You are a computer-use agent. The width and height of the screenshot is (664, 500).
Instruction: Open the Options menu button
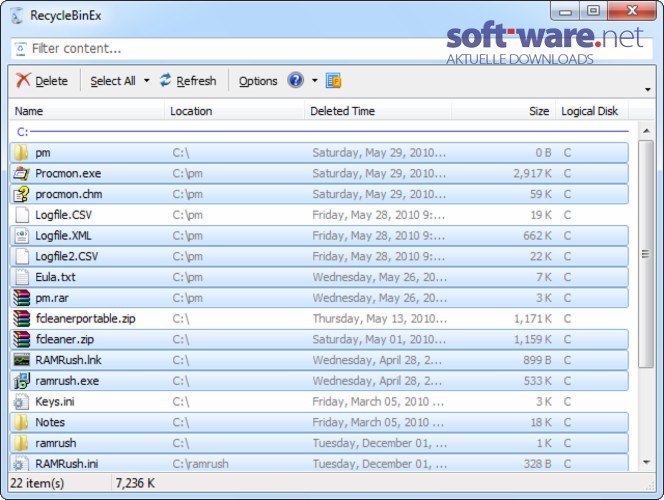pos(258,80)
